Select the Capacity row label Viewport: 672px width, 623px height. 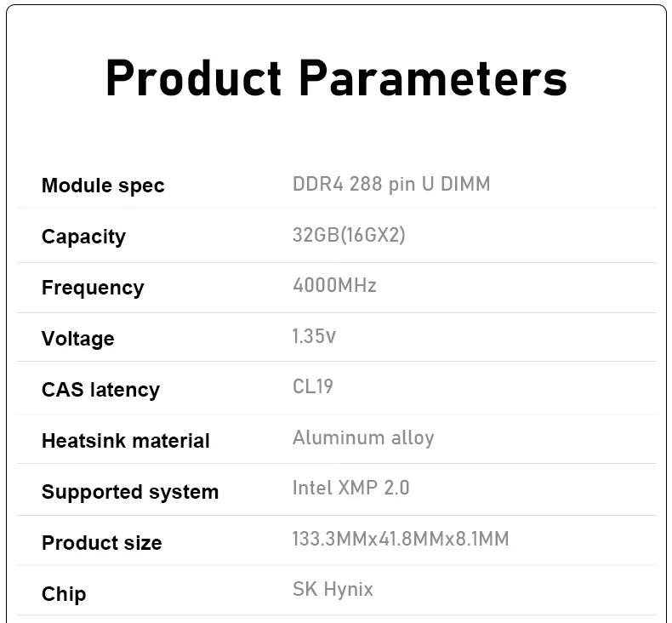[83, 237]
